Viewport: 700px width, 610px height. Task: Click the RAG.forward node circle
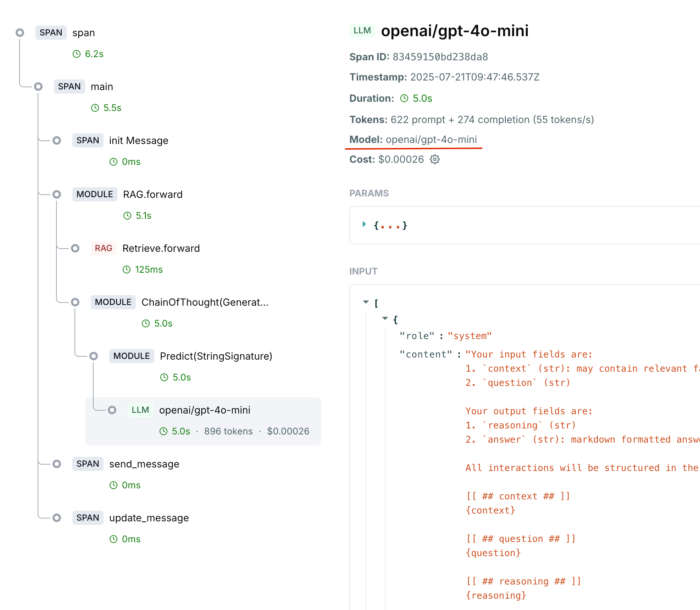[57, 194]
